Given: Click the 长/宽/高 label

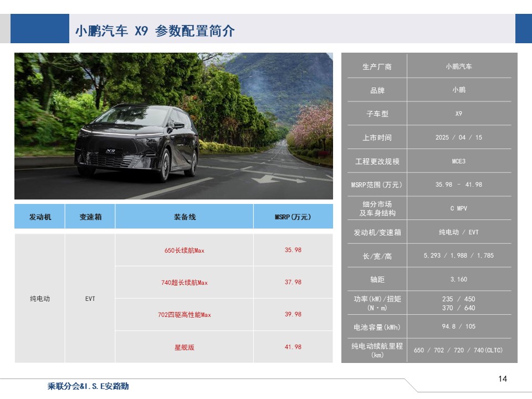Looking at the screenshot, I should click(377, 256).
